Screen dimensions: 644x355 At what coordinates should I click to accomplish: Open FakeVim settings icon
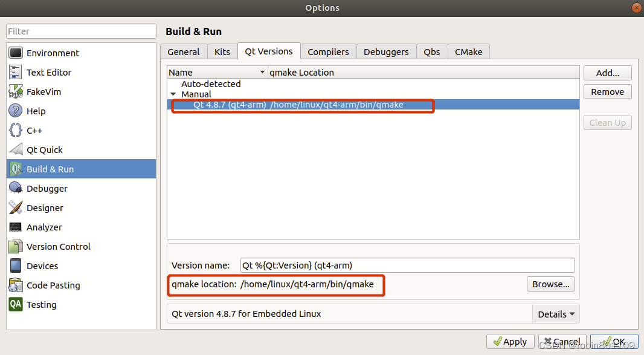click(16, 91)
